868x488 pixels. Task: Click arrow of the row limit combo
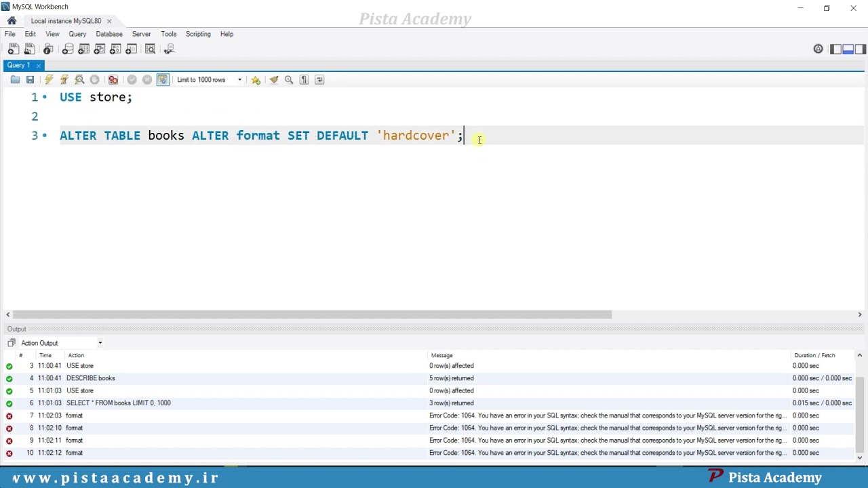coord(239,80)
